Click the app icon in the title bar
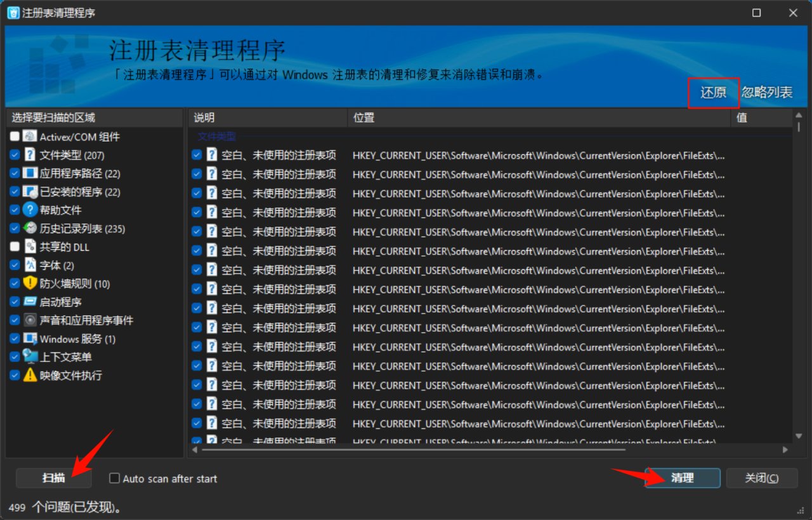This screenshot has width=812, height=520. (13, 13)
